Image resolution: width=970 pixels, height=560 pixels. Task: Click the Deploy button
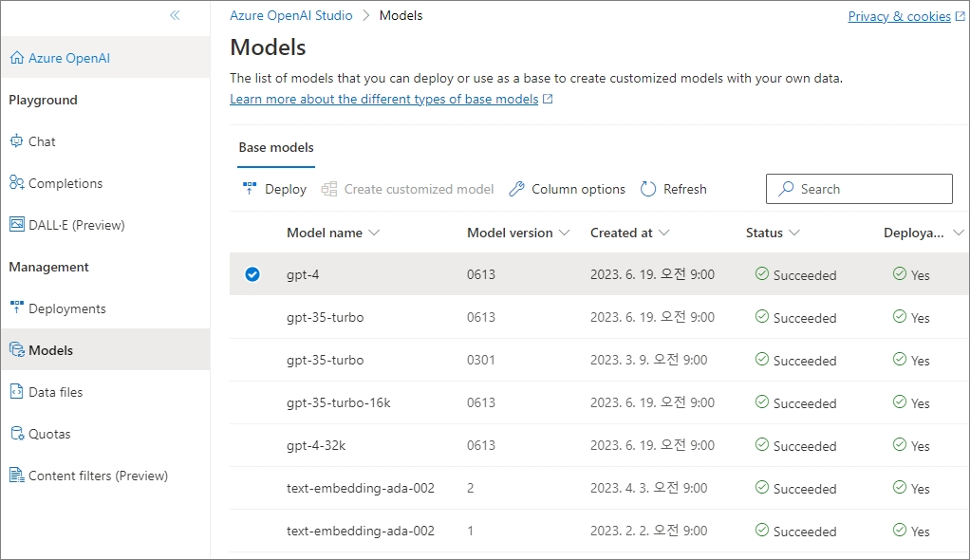[x=274, y=189]
